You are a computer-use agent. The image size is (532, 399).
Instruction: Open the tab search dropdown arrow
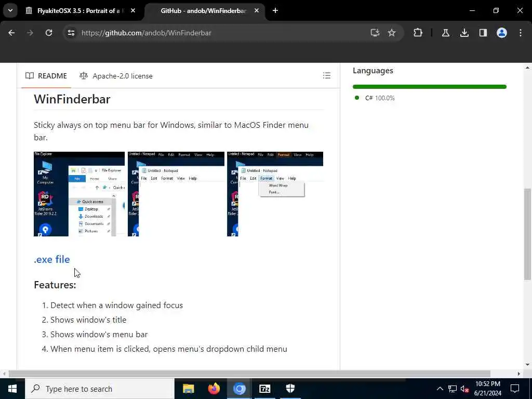tap(10, 10)
